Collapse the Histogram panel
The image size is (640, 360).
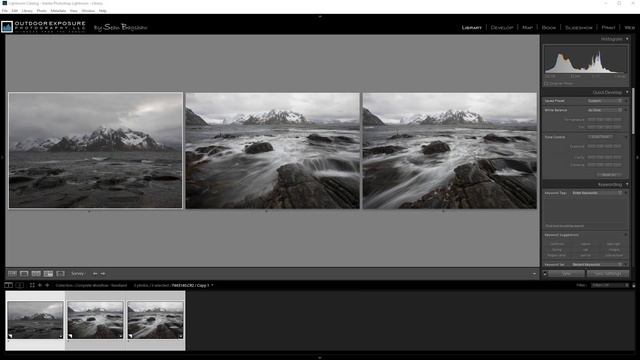627,39
